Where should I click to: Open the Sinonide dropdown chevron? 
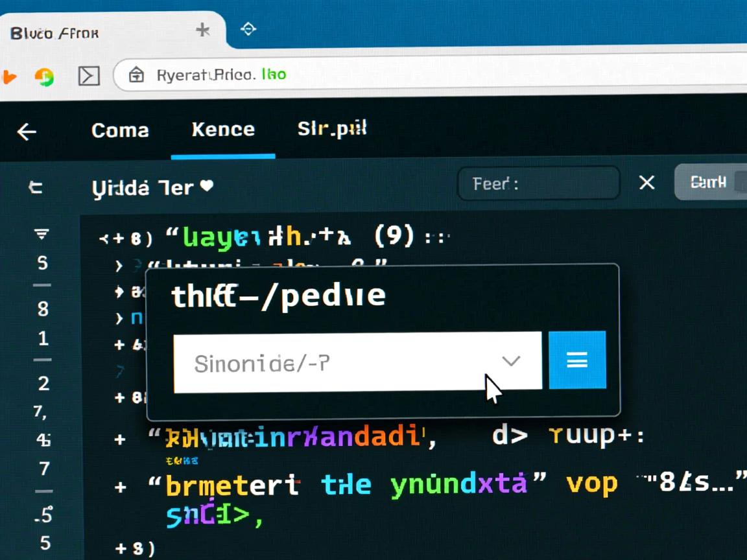pos(511,361)
